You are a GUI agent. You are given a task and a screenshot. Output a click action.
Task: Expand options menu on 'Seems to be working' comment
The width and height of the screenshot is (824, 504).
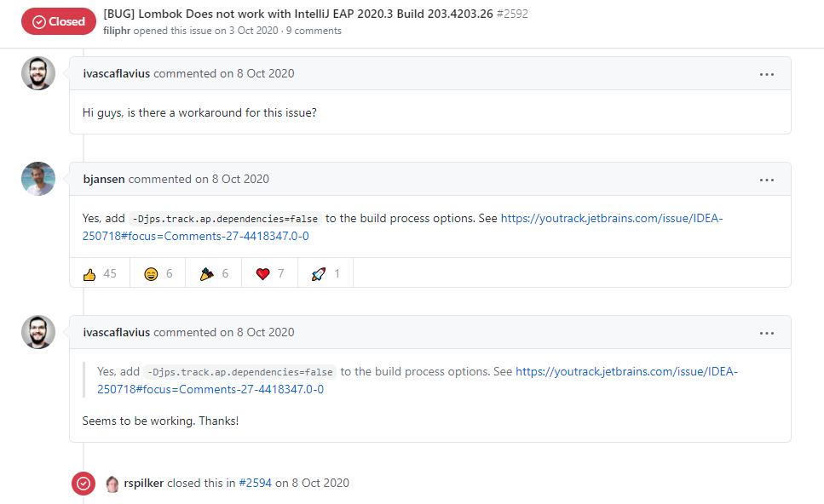click(x=767, y=333)
